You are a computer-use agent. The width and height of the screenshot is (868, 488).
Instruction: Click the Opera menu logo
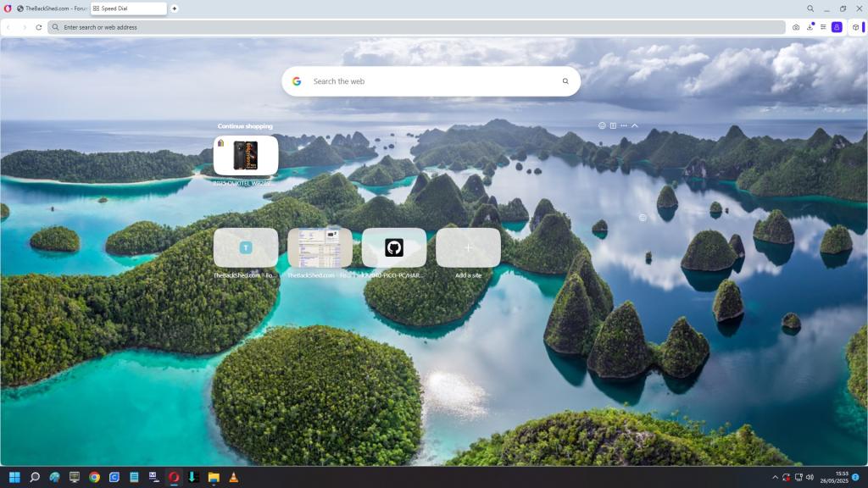[x=8, y=8]
